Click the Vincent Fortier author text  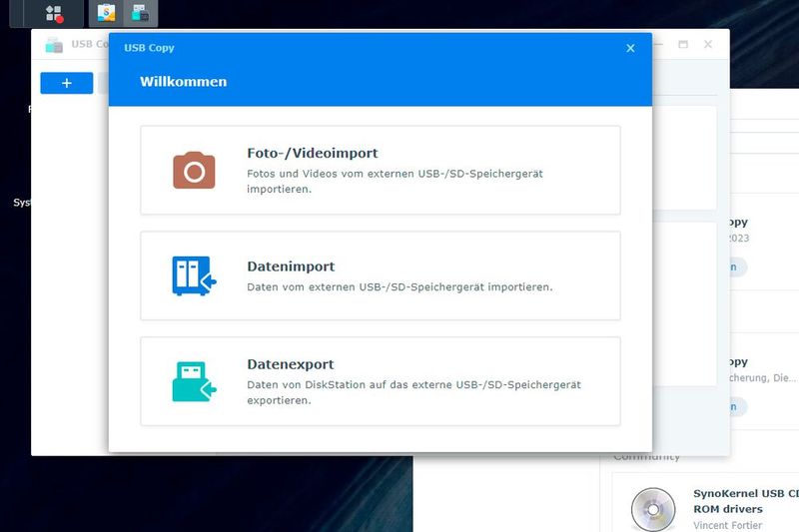coord(728,525)
